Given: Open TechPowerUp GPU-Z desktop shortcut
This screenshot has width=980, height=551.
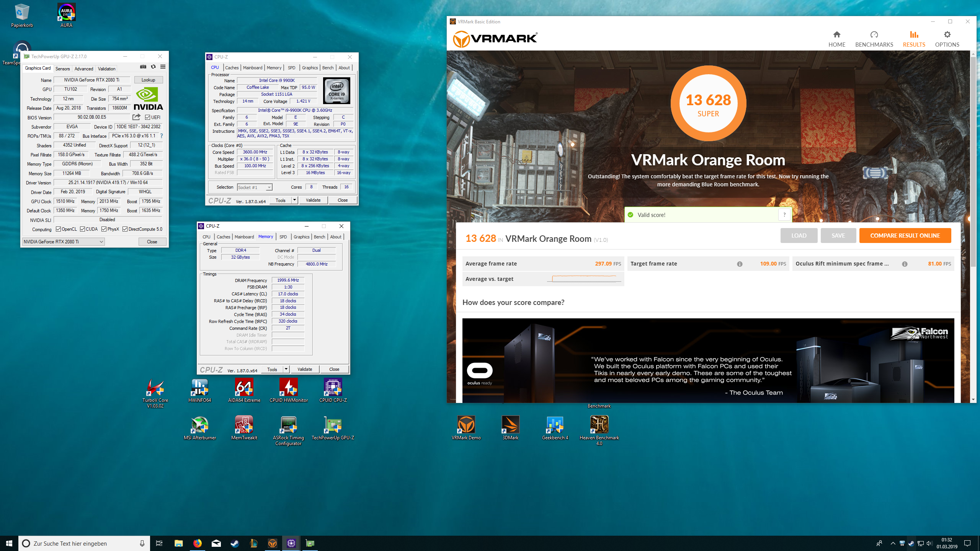Looking at the screenshot, I should (x=333, y=428).
